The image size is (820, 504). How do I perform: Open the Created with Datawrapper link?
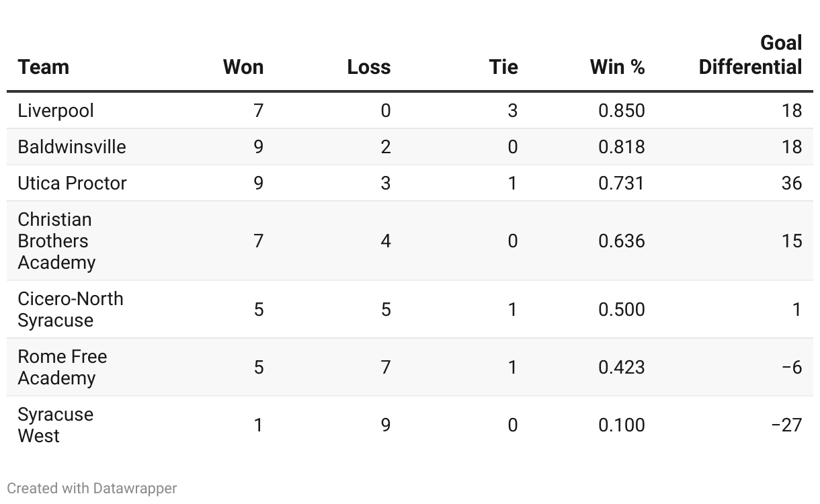point(92,489)
